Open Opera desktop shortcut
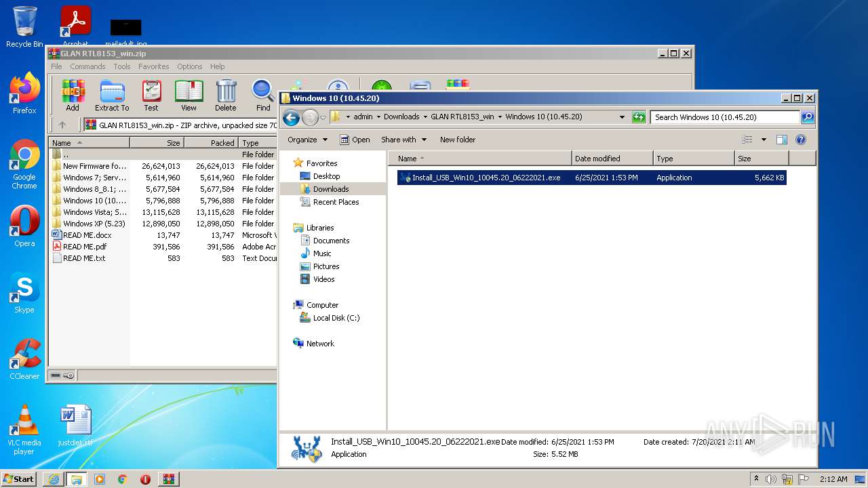 [24, 226]
